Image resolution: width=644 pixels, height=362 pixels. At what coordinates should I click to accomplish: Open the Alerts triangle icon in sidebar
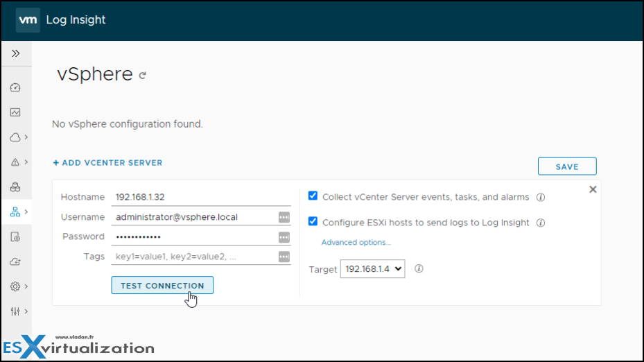(x=15, y=162)
